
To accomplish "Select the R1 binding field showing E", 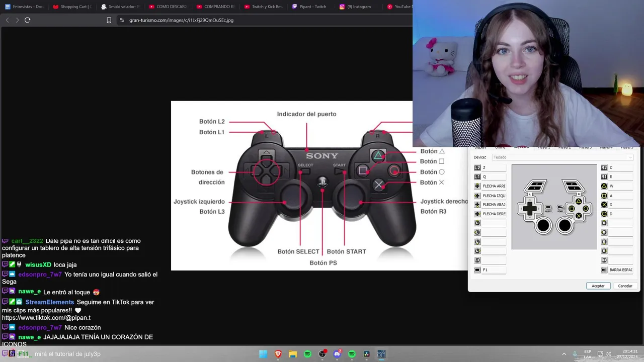I will click(x=621, y=177).
